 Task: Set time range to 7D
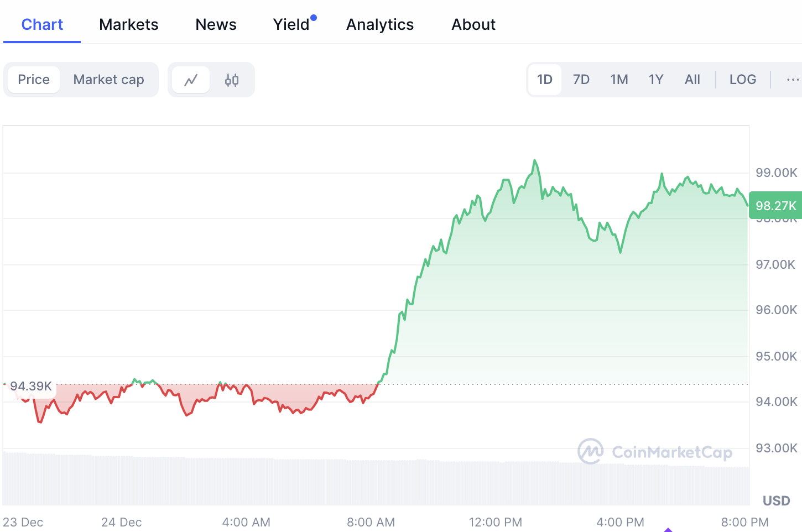tap(581, 80)
